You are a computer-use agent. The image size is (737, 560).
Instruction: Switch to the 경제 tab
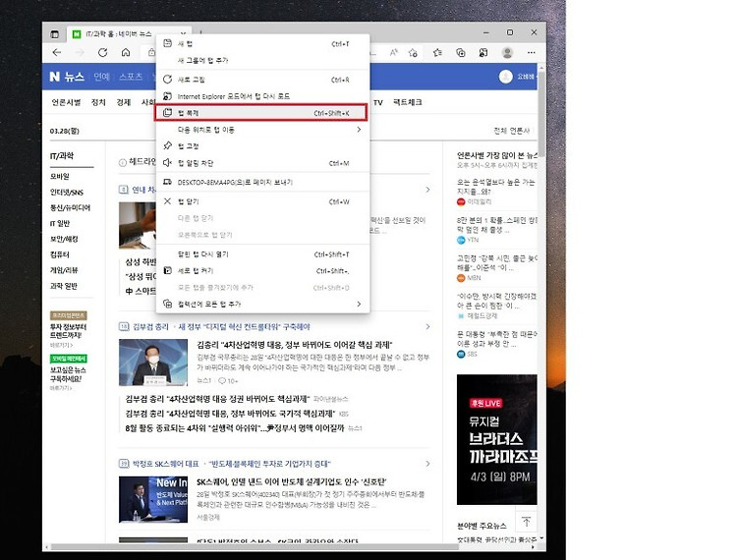(x=124, y=102)
